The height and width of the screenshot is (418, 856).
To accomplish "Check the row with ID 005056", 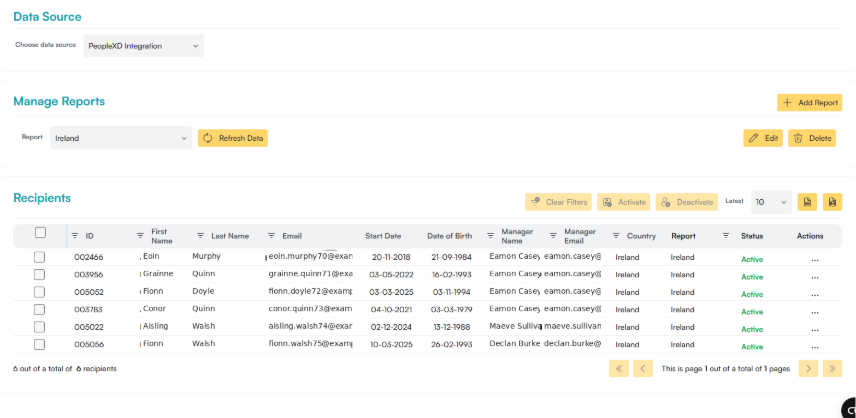I will 39,344.
